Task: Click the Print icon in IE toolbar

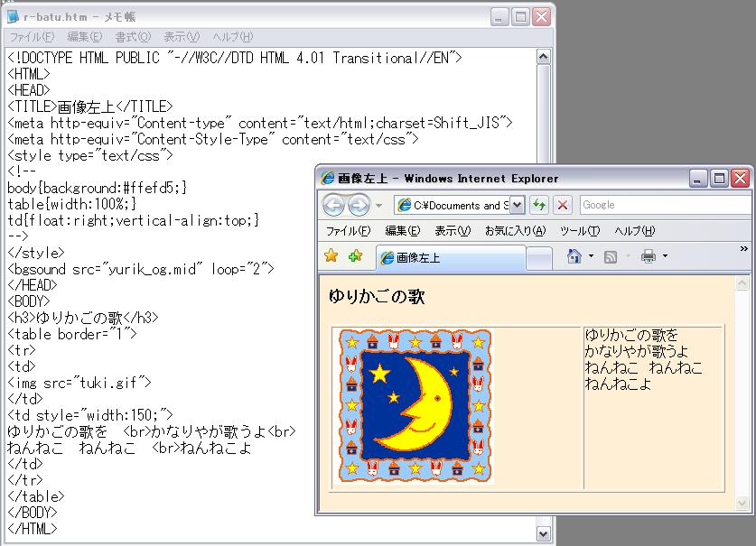Action: click(x=648, y=256)
